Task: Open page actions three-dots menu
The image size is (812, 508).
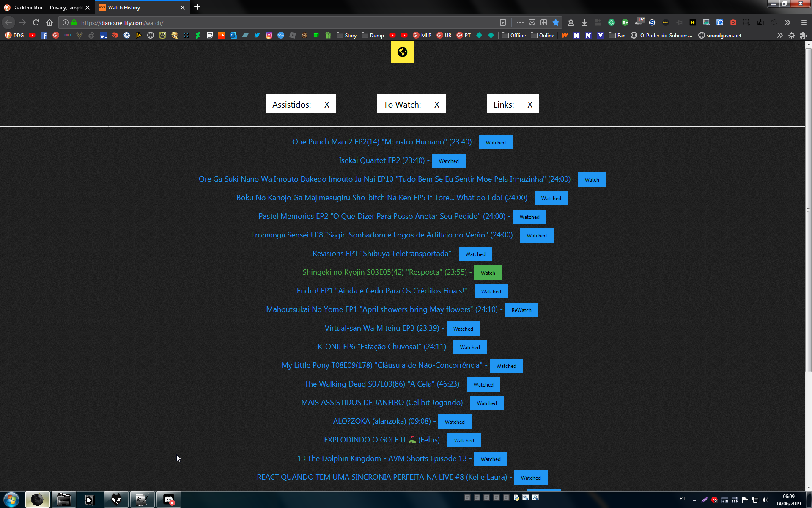Action: [520, 22]
